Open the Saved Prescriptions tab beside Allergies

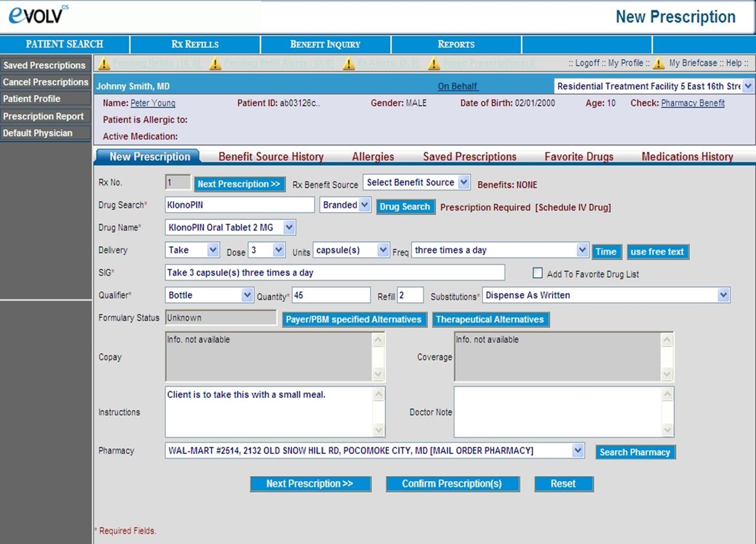(470, 157)
